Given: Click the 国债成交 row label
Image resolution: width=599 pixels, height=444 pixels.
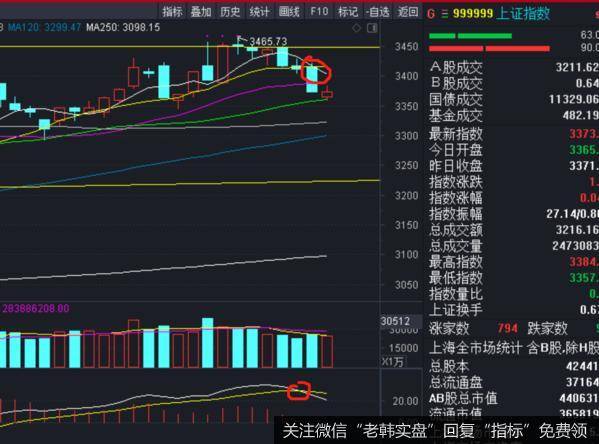Looking at the screenshot, I should pyautogui.click(x=455, y=100).
